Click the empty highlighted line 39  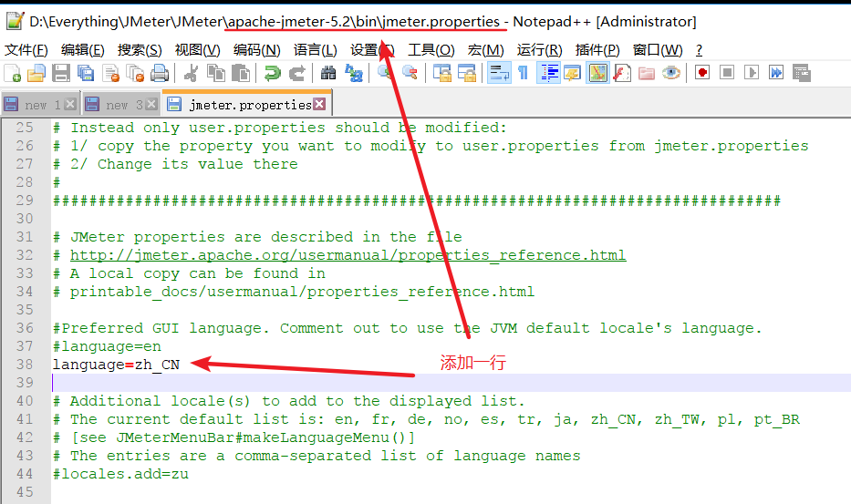[x=451, y=383]
